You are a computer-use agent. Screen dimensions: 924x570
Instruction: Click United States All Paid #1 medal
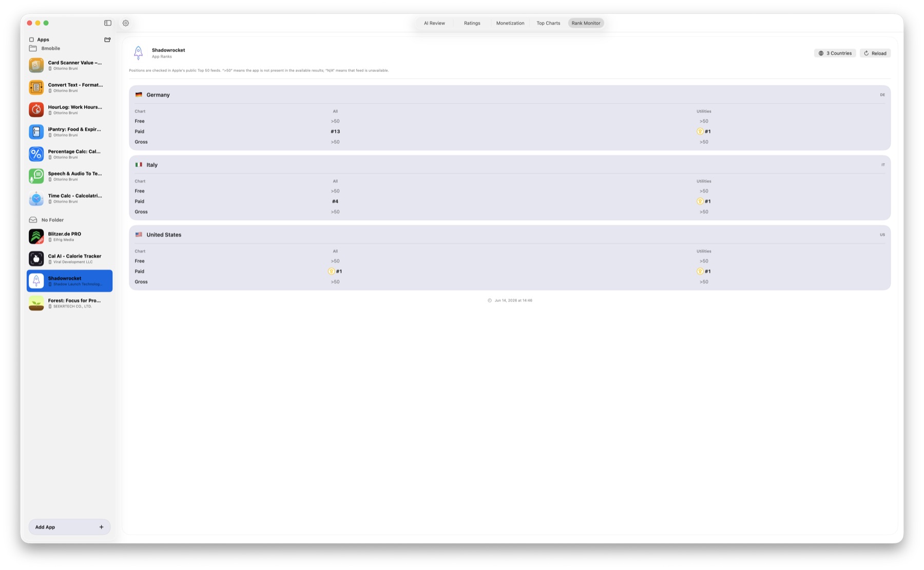coord(331,271)
